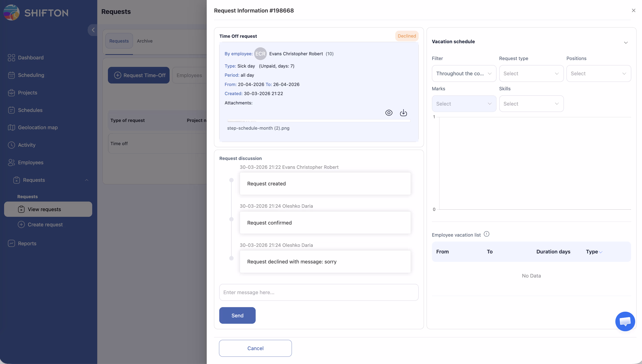Image resolution: width=642 pixels, height=364 pixels.
Task: Open Reports from the sidebar
Action: (x=27, y=243)
